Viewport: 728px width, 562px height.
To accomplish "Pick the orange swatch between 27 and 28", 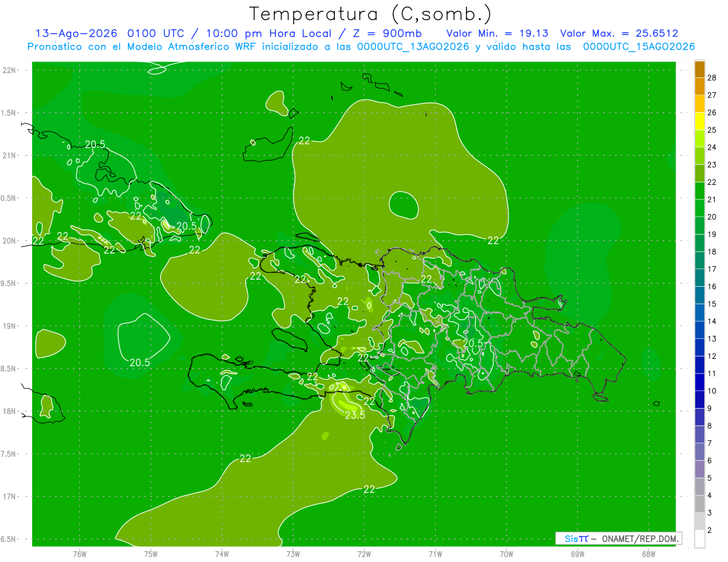I will [x=699, y=87].
